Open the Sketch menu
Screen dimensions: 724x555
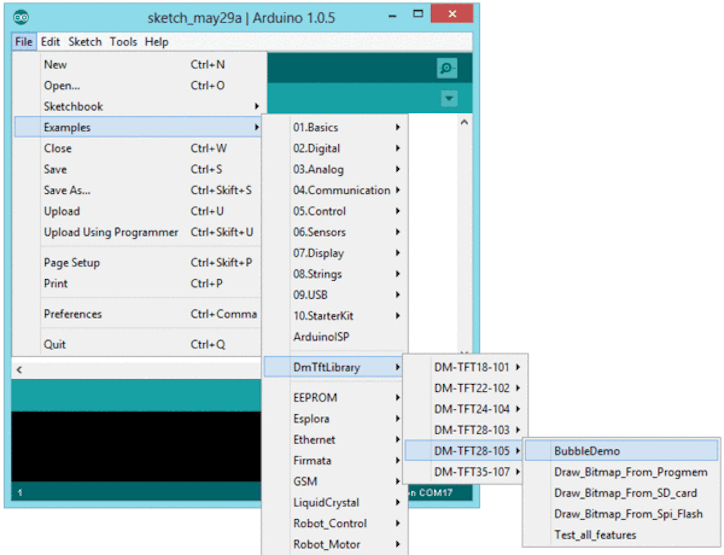(85, 42)
